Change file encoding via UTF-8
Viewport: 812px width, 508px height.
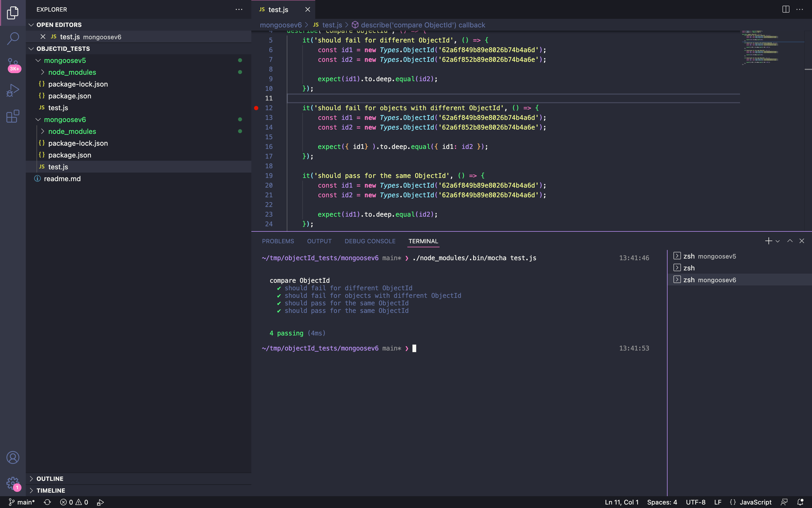(695, 502)
